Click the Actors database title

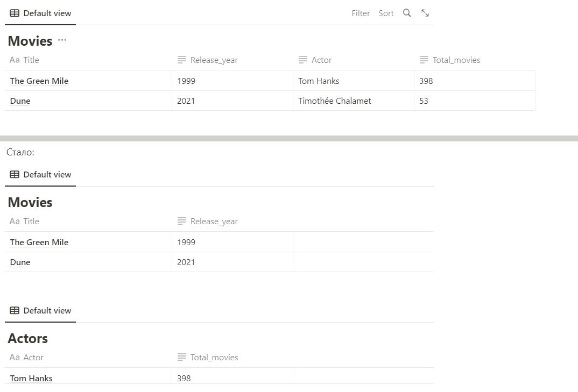(28, 339)
